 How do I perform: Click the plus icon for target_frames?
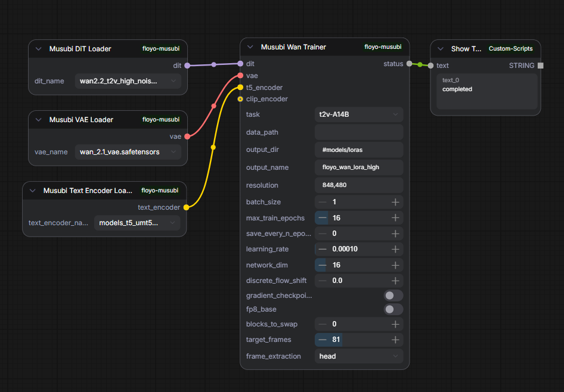tap(395, 340)
